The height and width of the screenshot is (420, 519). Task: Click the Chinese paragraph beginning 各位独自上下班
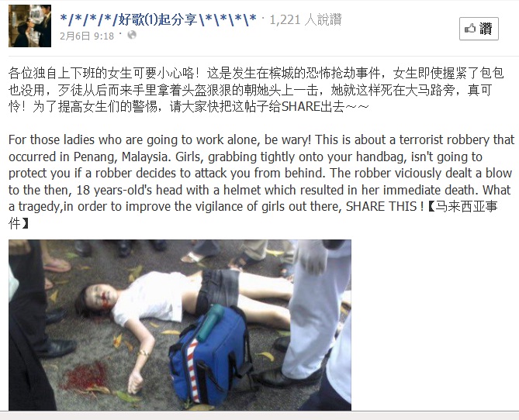click(256, 90)
